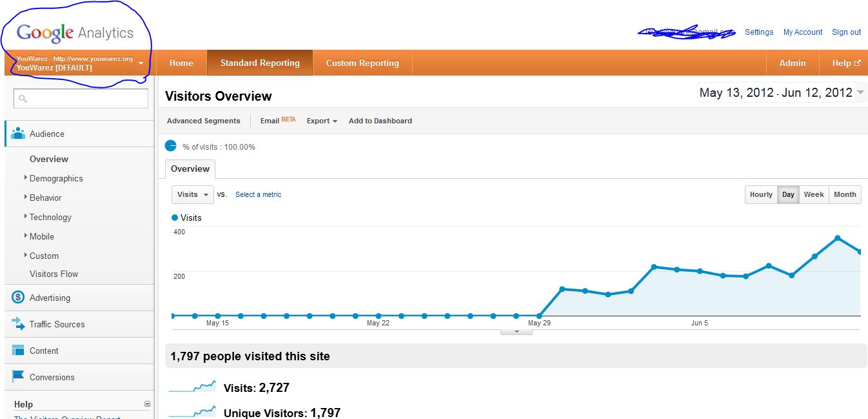The height and width of the screenshot is (419, 868).
Task: Open the Custom Reporting tab
Action: [x=362, y=63]
